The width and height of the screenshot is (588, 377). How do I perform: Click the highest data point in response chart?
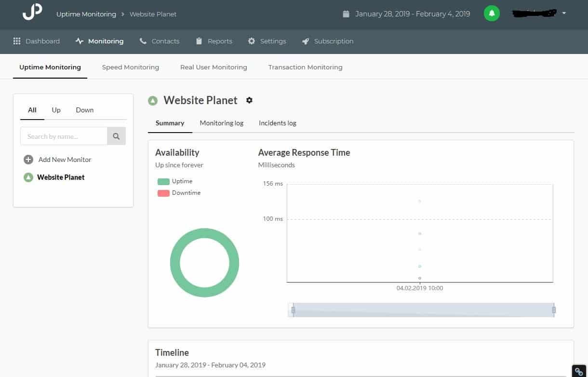[x=420, y=201]
